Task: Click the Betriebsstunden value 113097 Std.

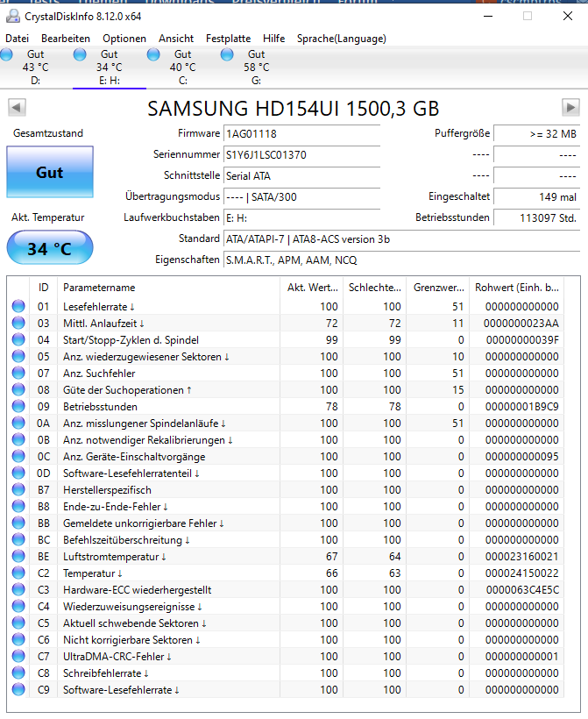Action: pyautogui.click(x=536, y=218)
